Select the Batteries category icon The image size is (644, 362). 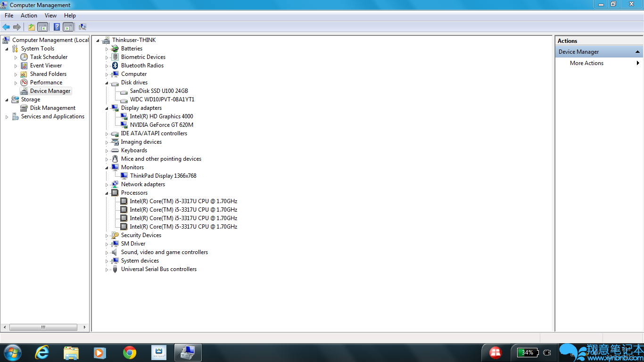pyautogui.click(x=115, y=49)
